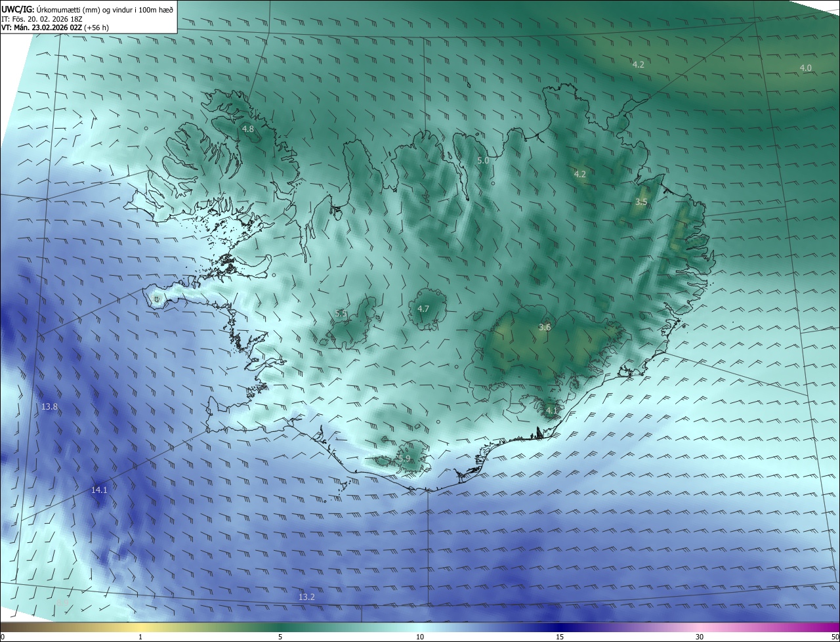Click the 13.8 value label over the western sea
840x642 pixels.
tap(50, 407)
